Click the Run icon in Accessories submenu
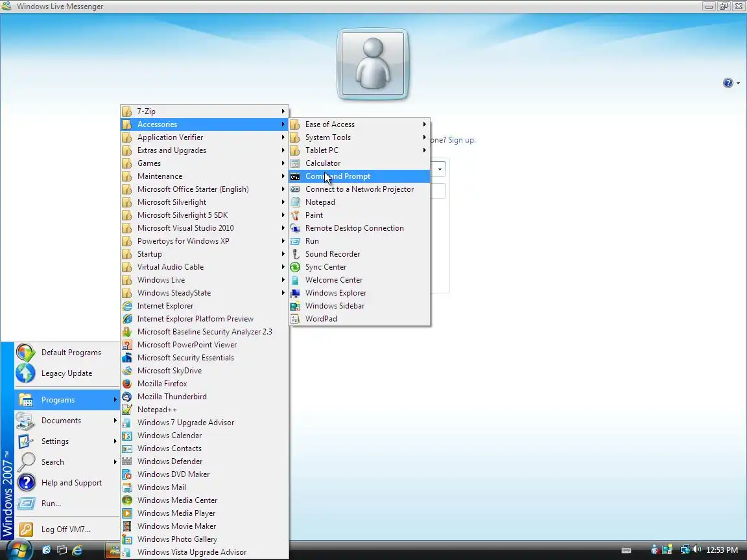Image resolution: width=747 pixels, height=560 pixels. [x=296, y=241]
